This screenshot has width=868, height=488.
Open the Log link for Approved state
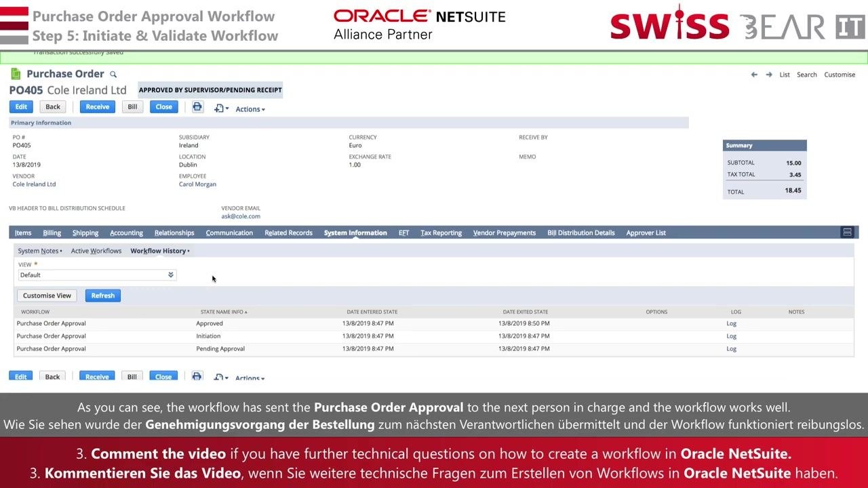point(731,324)
